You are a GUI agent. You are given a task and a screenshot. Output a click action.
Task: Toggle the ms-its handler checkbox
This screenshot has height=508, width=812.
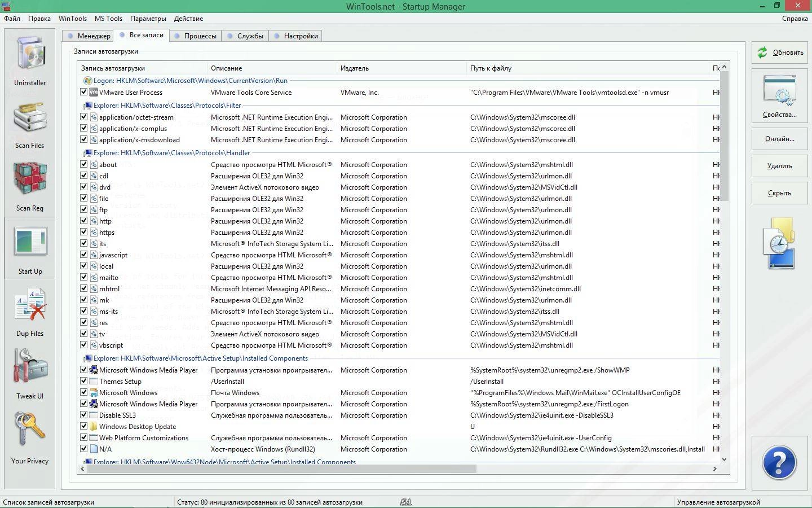[84, 311]
